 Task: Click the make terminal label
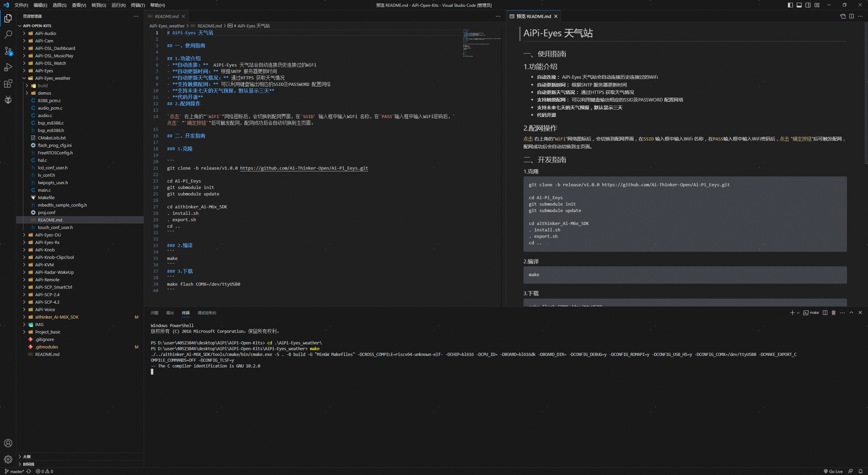coord(811,312)
